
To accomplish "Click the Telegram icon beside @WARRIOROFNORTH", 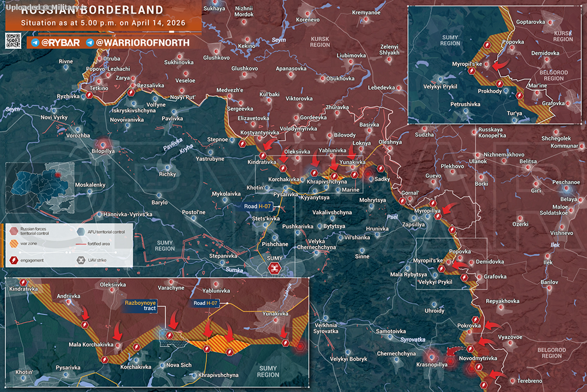I will [x=90, y=43].
